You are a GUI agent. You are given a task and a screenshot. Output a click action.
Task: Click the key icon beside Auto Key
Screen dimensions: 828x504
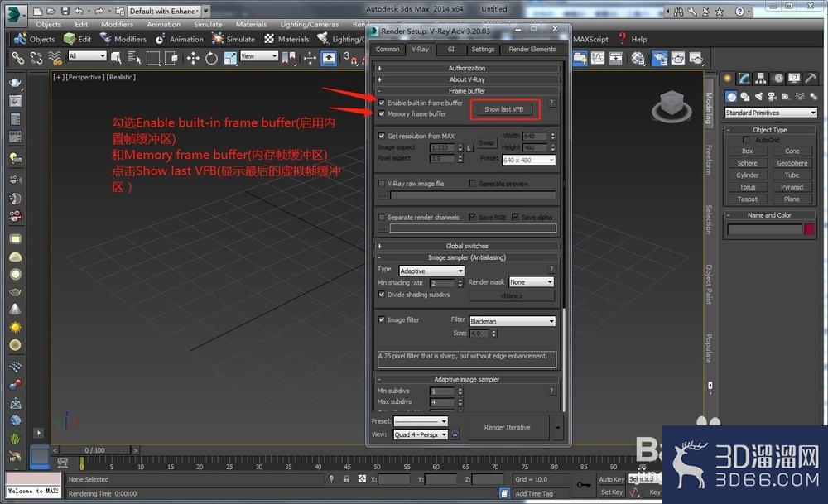[584, 484]
